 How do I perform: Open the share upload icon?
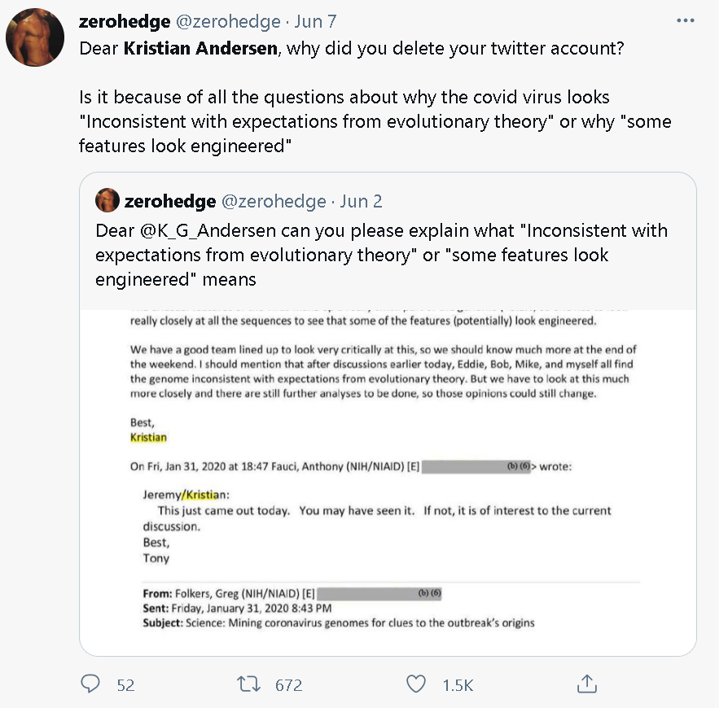pyautogui.click(x=586, y=684)
